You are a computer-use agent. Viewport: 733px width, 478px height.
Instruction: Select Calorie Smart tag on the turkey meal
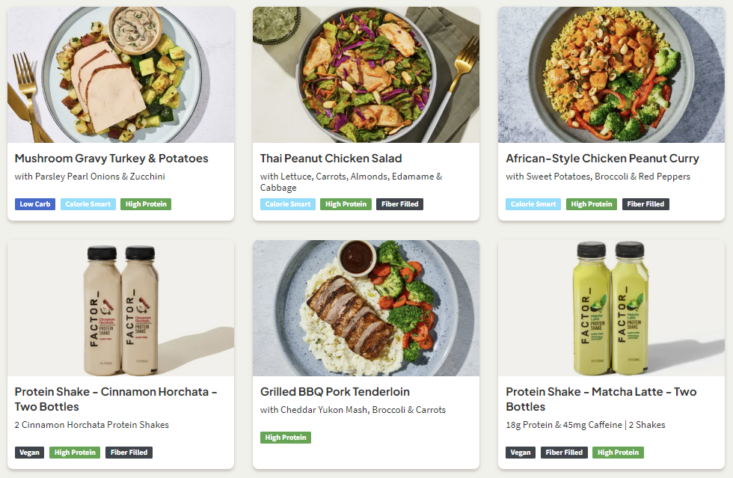(89, 204)
